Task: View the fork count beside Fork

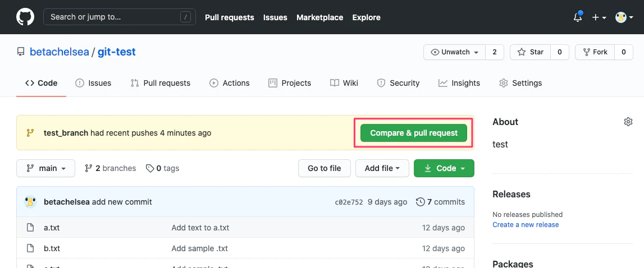Action: coord(624,52)
